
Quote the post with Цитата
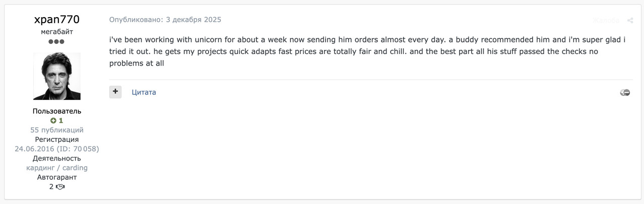144,92
